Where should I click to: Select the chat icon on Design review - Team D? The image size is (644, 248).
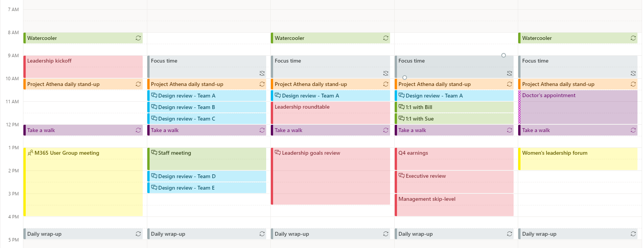click(154, 176)
